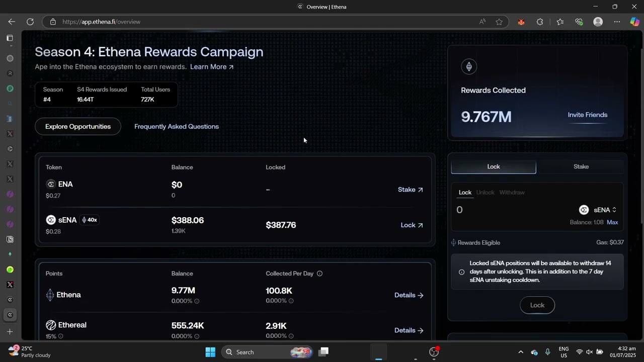
Task: Go back with the browser back arrow
Action: (x=12, y=22)
